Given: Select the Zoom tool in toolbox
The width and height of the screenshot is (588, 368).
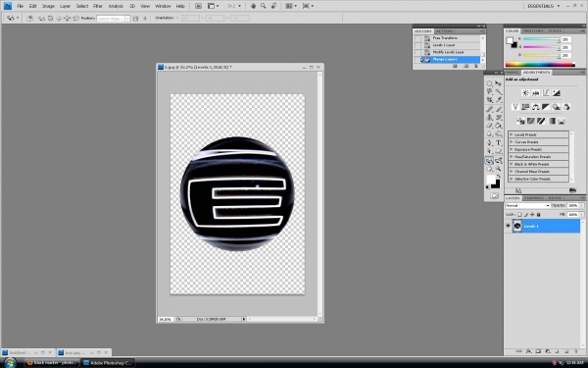Looking at the screenshot, I should coord(499,169).
